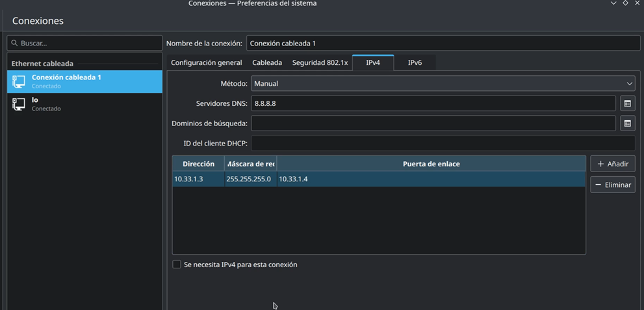Click the Conexión cableada 1 network icon

[19, 81]
